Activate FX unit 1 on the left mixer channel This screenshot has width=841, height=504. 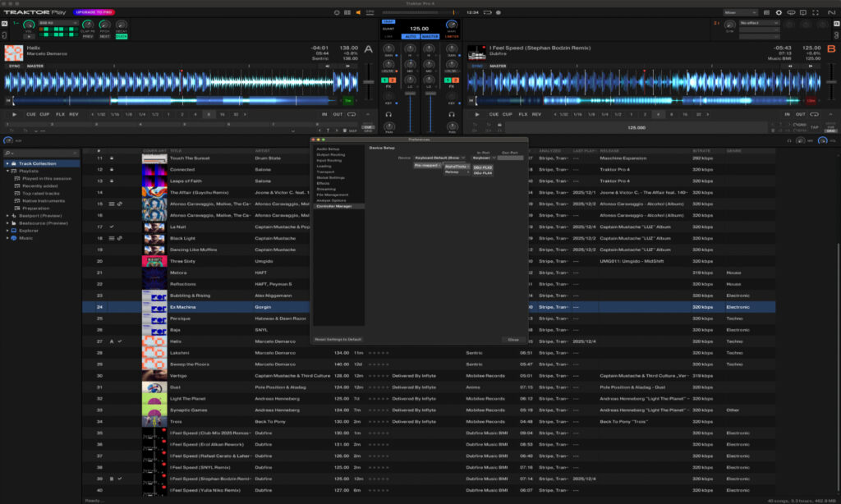(384, 80)
